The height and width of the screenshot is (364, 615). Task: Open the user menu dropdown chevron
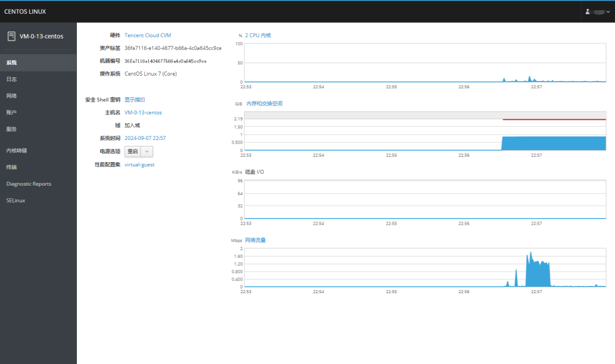click(608, 12)
